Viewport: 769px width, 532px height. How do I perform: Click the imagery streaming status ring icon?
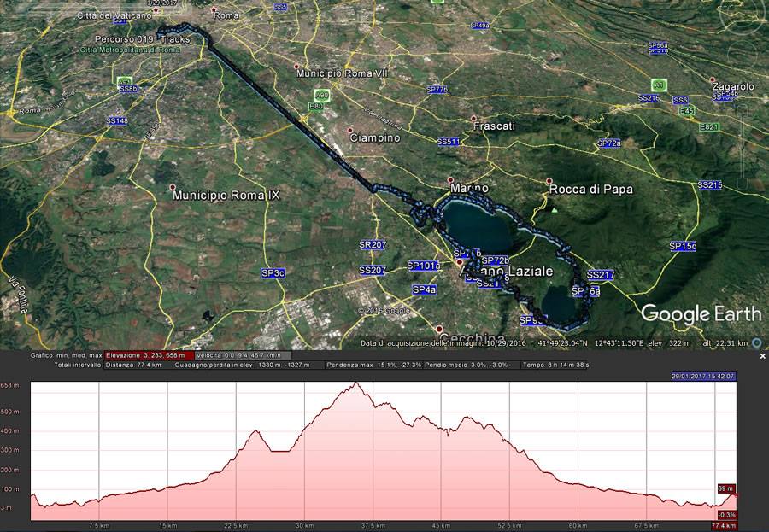click(757, 343)
